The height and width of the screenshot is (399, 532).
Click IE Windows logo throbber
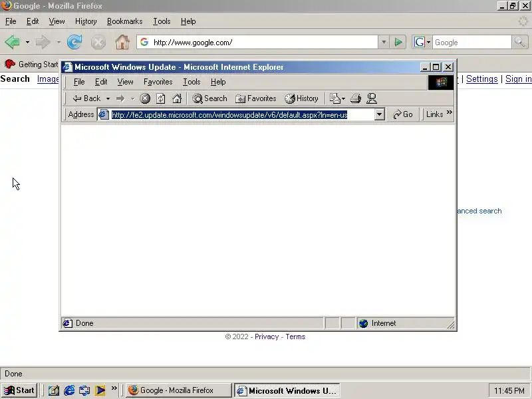click(x=441, y=82)
